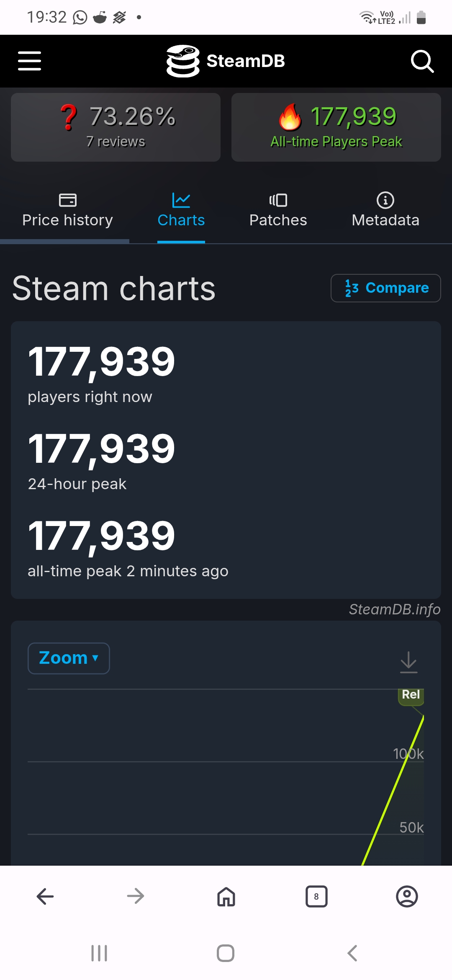Viewport: 452px width, 980px height.
Task: Open the 73.26% reviews card
Action: click(116, 127)
